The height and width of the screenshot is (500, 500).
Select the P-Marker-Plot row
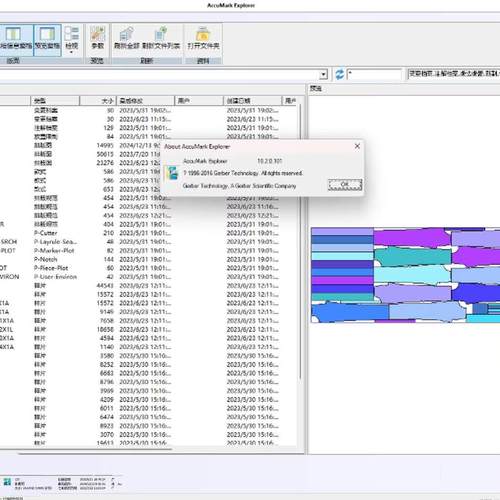click(x=148, y=250)
